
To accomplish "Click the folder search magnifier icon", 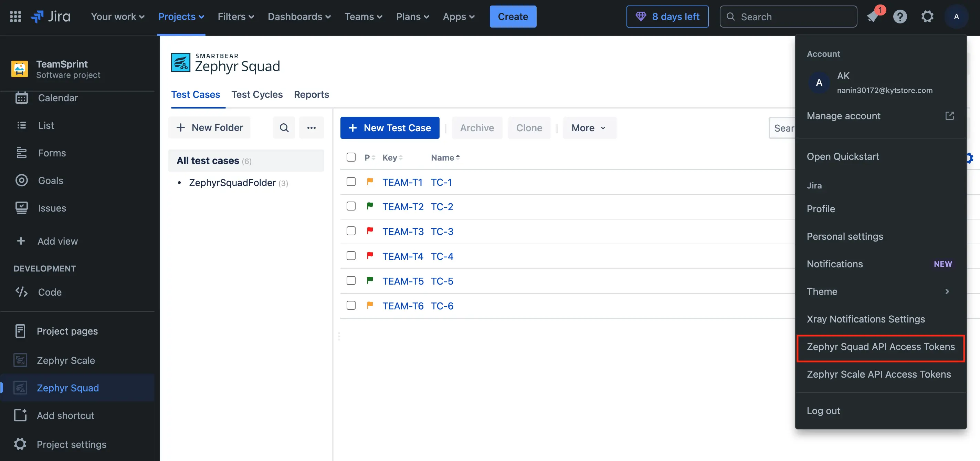I will pyautogui.click(x=284, y=127).
